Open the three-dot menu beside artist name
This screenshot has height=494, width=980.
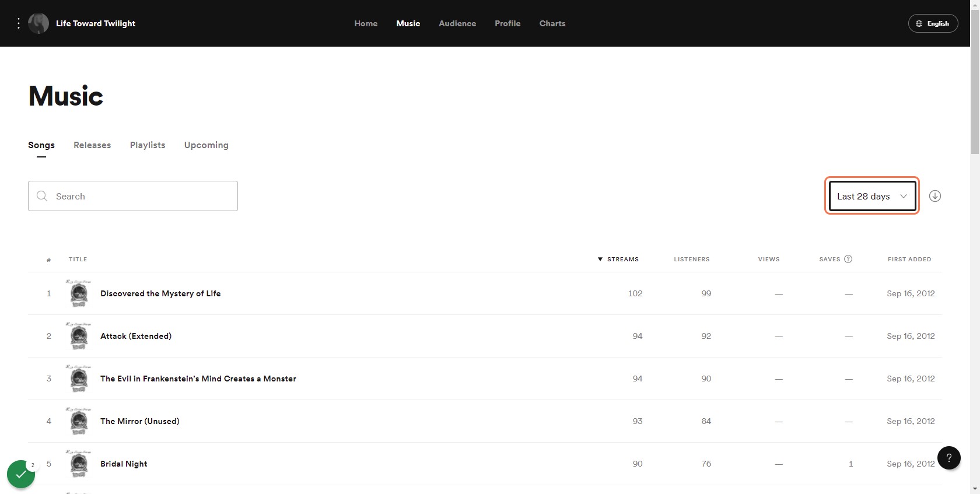(19, 23)
